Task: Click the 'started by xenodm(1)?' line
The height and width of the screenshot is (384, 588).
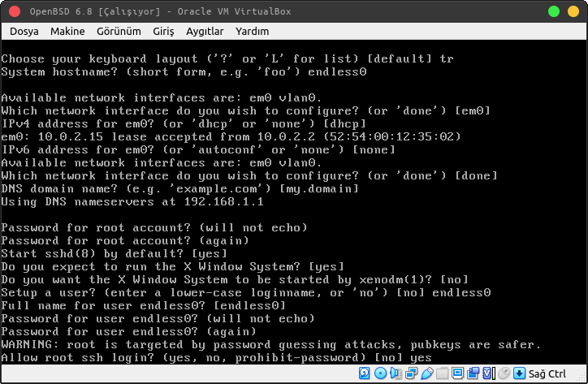Action: point(235,280)
